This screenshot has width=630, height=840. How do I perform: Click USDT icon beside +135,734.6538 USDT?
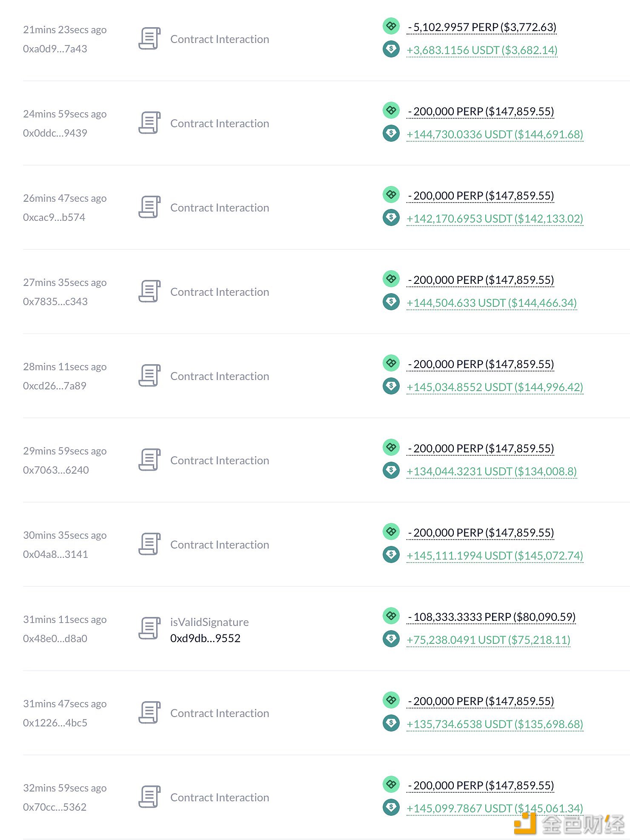[391, 723]
